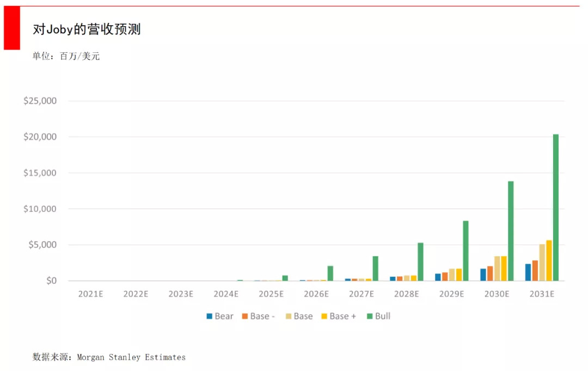Click the green Bull legend swatch
Image resolution: width=588 pixels, height=371 pixels.
(370, 316)
